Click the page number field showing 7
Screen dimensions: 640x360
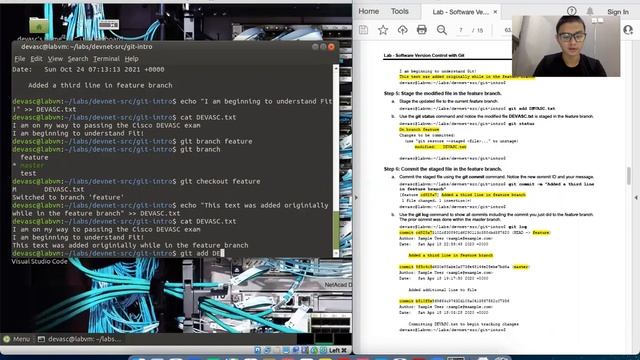click(x=461, y=30)
